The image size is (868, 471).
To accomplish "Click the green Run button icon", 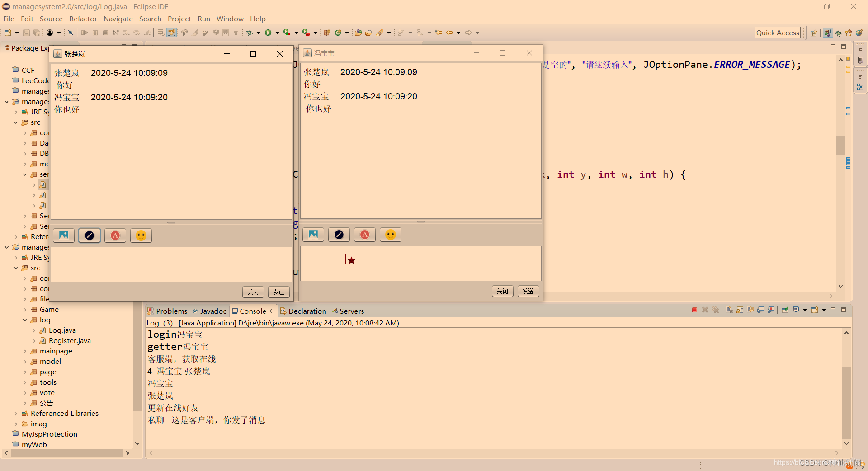I will click(x=268, y=33).
